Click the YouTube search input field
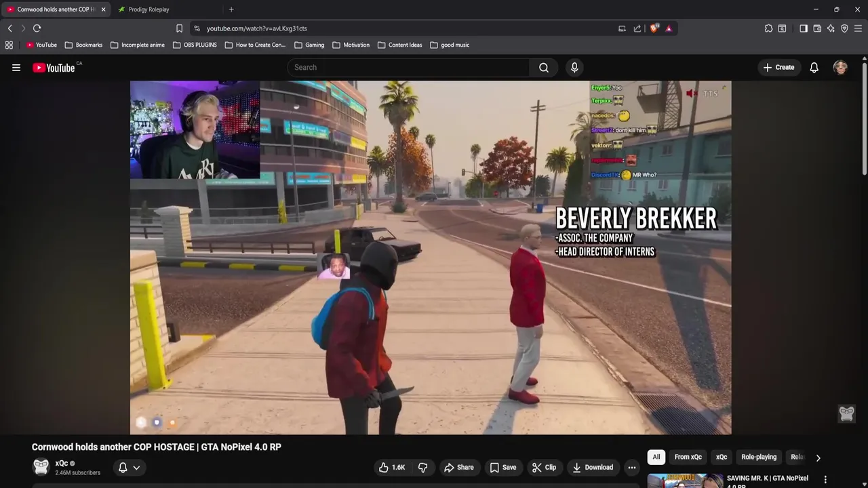Screen dimensions: 868x488 pyautogui.click(x=408, y=67)
